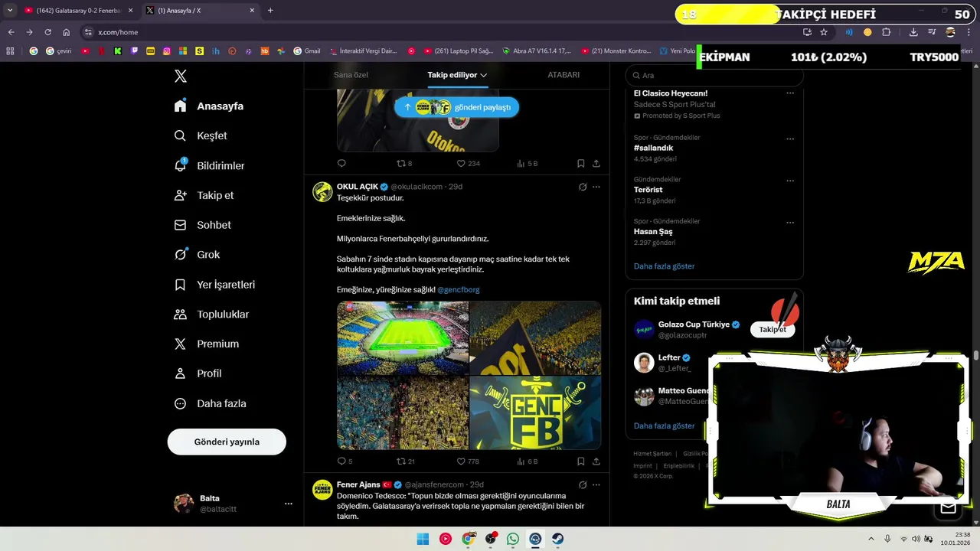Open more options for El Clasico promoted item

click(790, 93)
